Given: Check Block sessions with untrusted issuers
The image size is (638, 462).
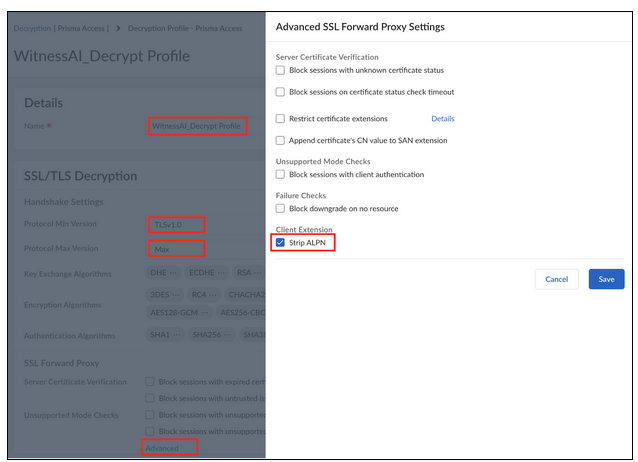Looking at the screenshot, I should (x=150, y=398).
